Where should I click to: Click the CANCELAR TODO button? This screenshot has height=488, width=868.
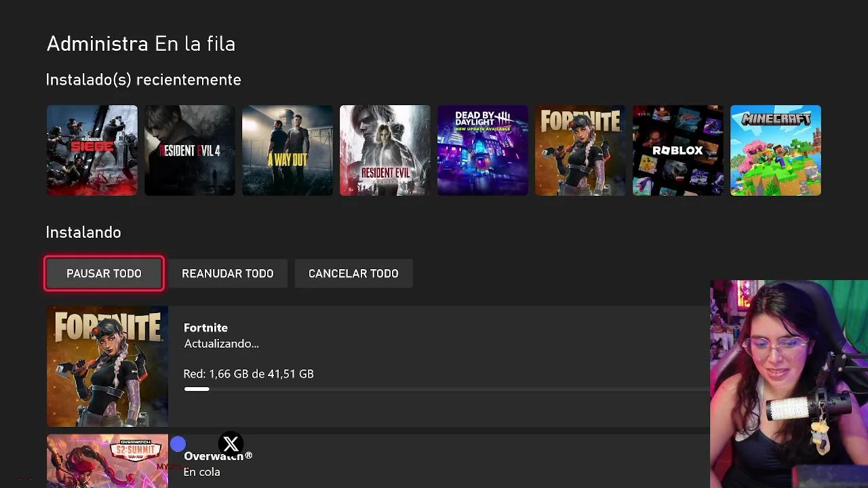(353, 273)
